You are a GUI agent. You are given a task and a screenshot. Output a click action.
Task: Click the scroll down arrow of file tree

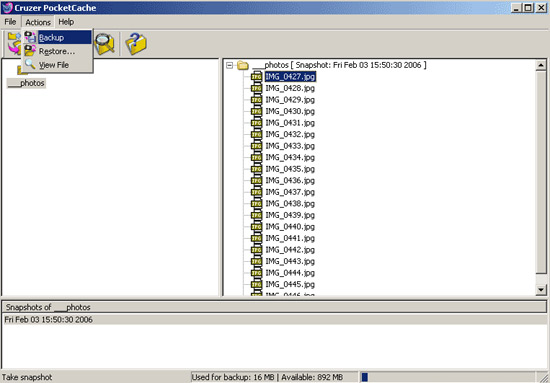(541, 289)
